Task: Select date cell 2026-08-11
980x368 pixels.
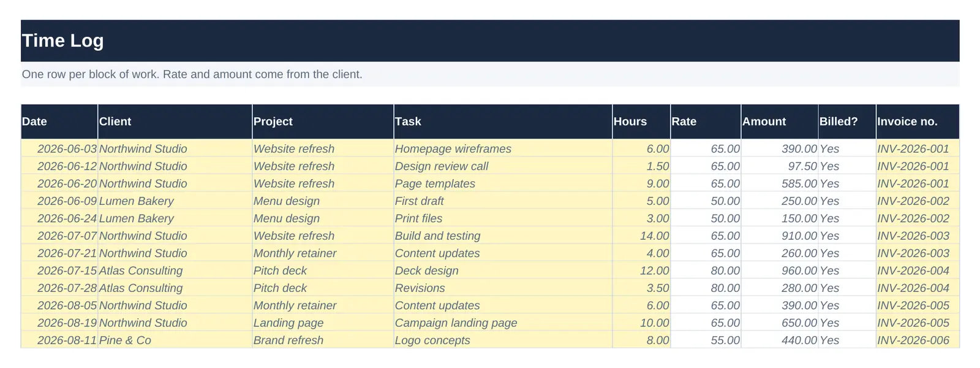Action: tap(59, 340)
